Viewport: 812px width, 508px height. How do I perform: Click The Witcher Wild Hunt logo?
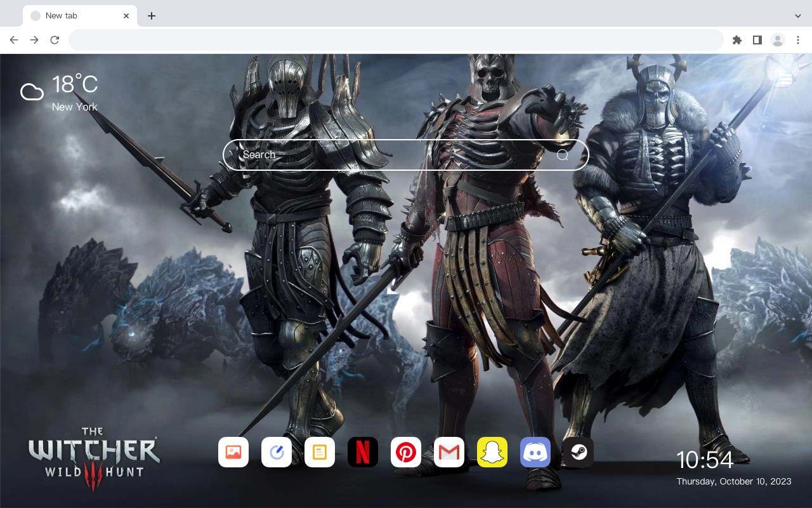click(x=94, y=460)
